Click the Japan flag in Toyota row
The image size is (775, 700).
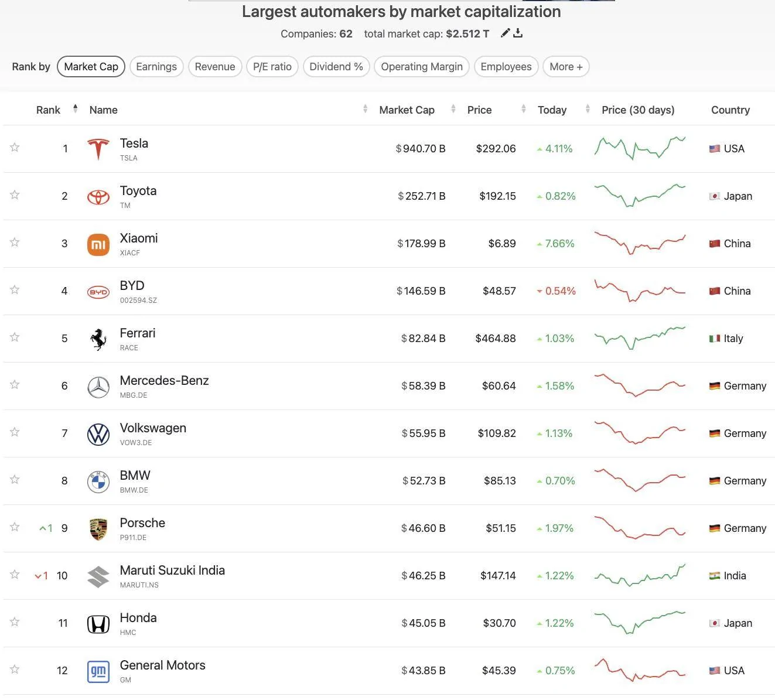715,196
